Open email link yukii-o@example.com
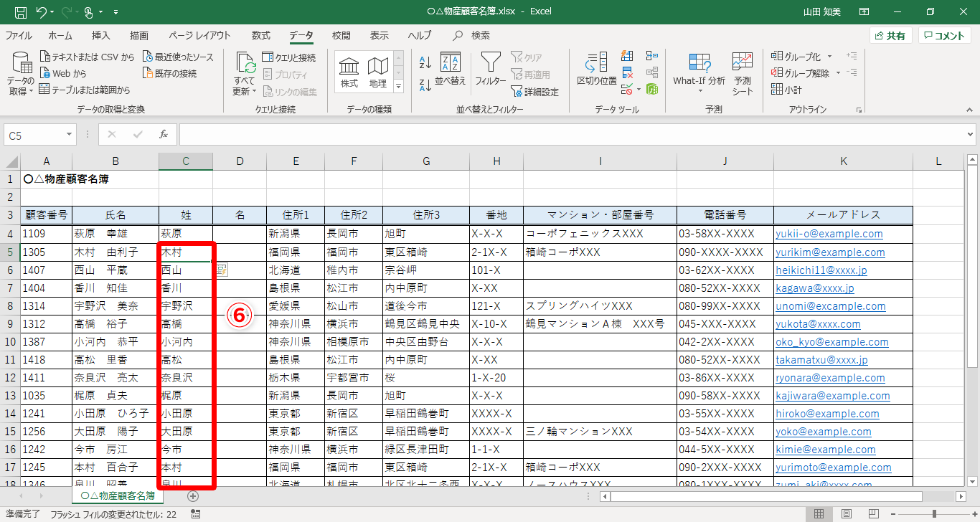Screen dimensions: 980x522 tap(829, 234)
